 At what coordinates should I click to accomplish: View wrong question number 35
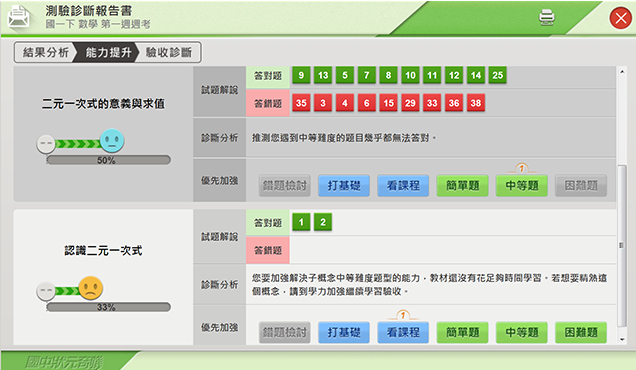click(301, 103)
